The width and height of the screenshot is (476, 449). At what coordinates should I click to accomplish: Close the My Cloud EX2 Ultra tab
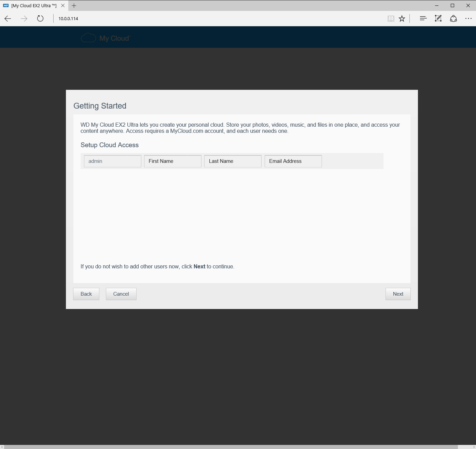pos(63,5)
